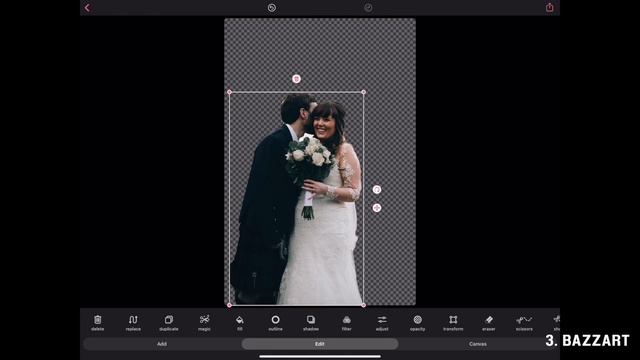Select the replace tool
Image resolution: width=640 pixels, height=360 pixels.
(133, 322)
